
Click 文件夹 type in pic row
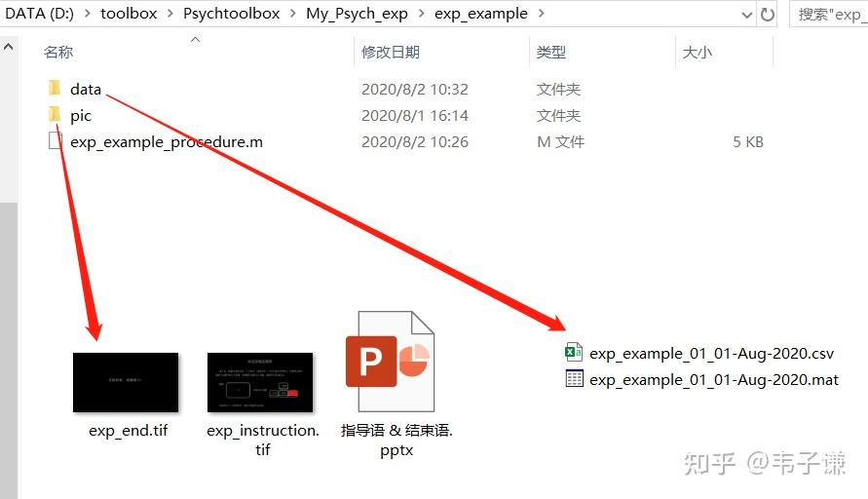coord(558,115)
